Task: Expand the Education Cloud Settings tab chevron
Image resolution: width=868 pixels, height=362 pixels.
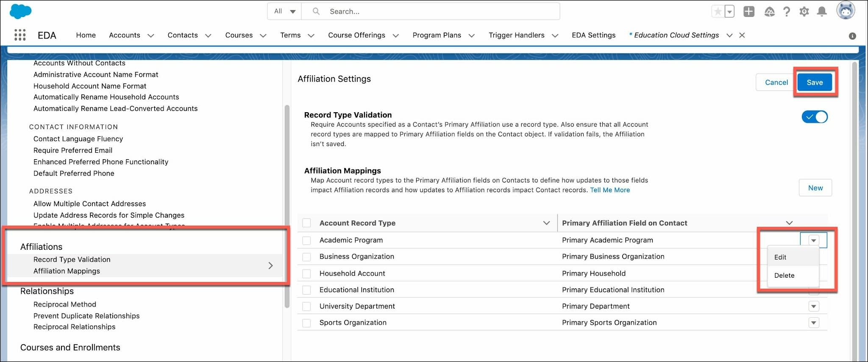Action: (729, 36)
